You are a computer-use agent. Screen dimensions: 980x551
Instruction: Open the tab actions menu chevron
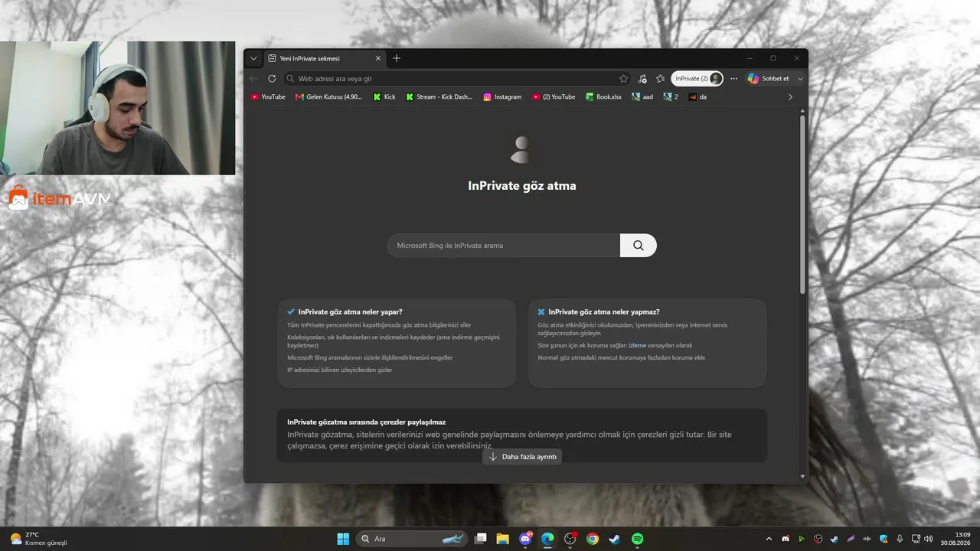[253, 58]
